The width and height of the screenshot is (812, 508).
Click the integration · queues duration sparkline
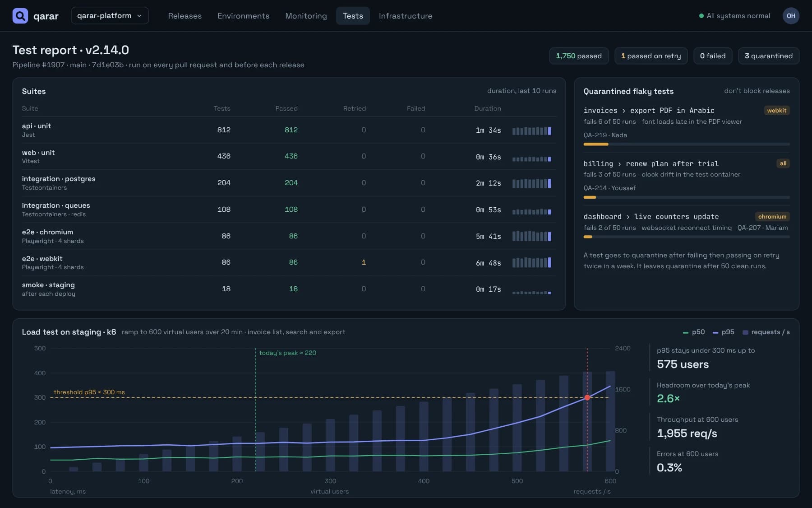point(531,212)
